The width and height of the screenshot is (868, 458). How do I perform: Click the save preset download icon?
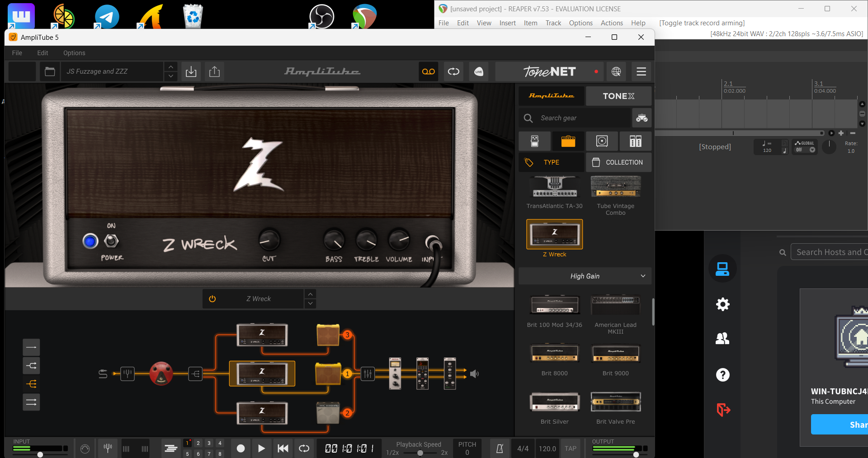point(191,71)
